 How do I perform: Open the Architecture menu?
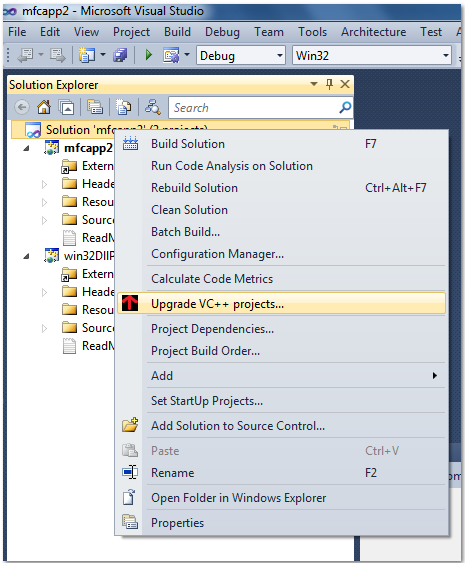[x=373, y=32]
